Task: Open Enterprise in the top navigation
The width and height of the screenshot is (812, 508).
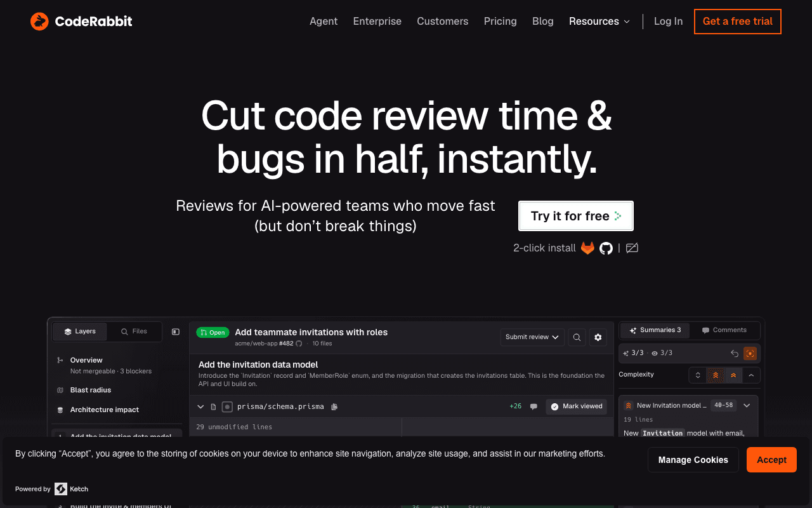Action: (x=377, y=22)
